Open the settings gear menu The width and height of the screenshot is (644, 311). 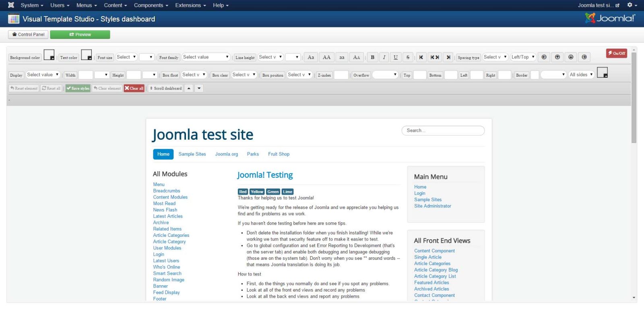click(632, 5)
